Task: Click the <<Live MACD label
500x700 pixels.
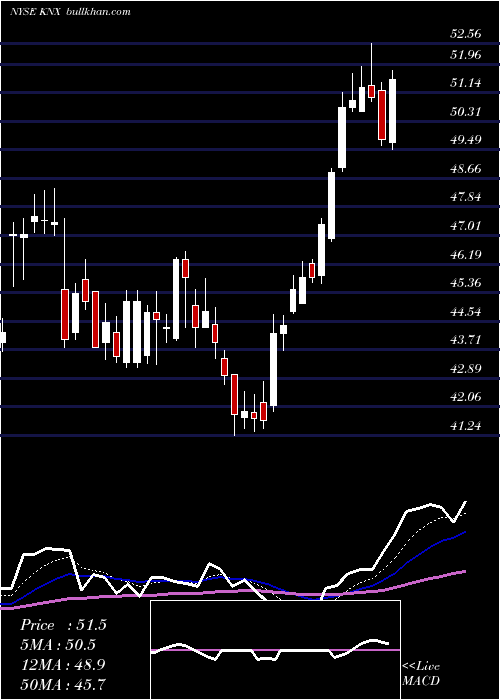Action: point(421,674)
